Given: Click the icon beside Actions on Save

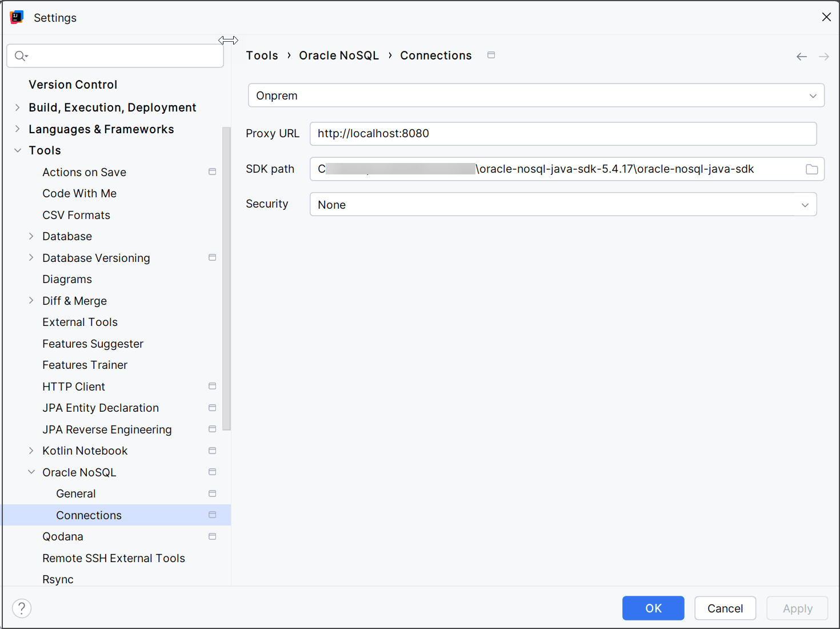Looking at the screenshot, I should (212, 171).
